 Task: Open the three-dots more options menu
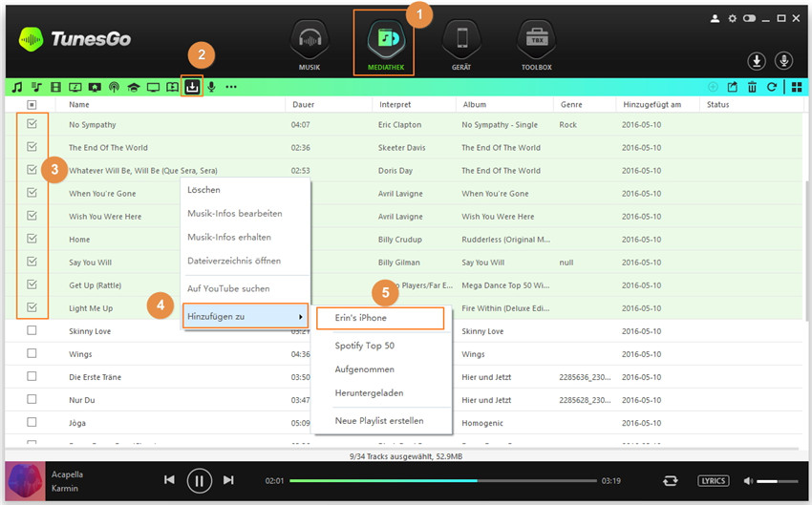pyautogui.click(x=231, y=87)
